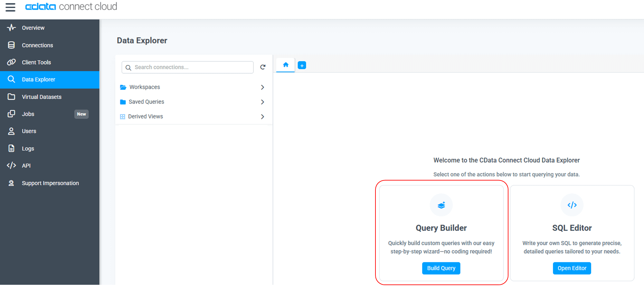This screenshot has width=644, height=288.
Task: Select Virtual Datasets in the sidebar
Action: pyautogui.click(x=50, y=97)
